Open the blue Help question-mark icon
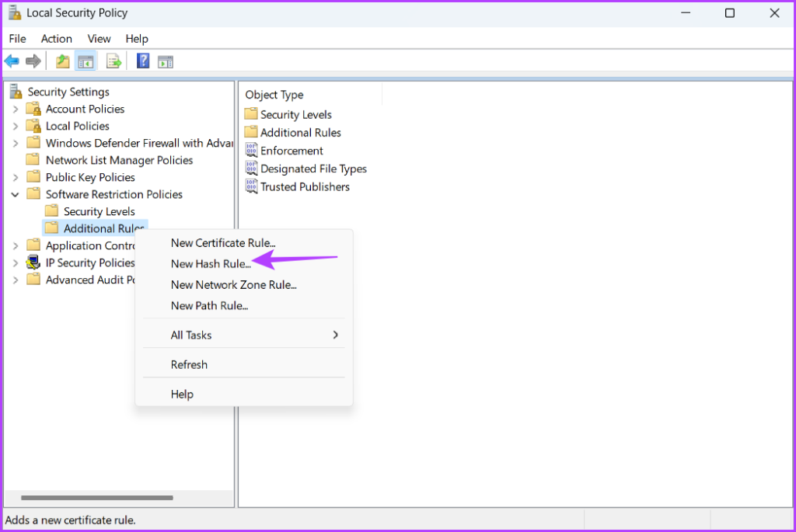 143,61
